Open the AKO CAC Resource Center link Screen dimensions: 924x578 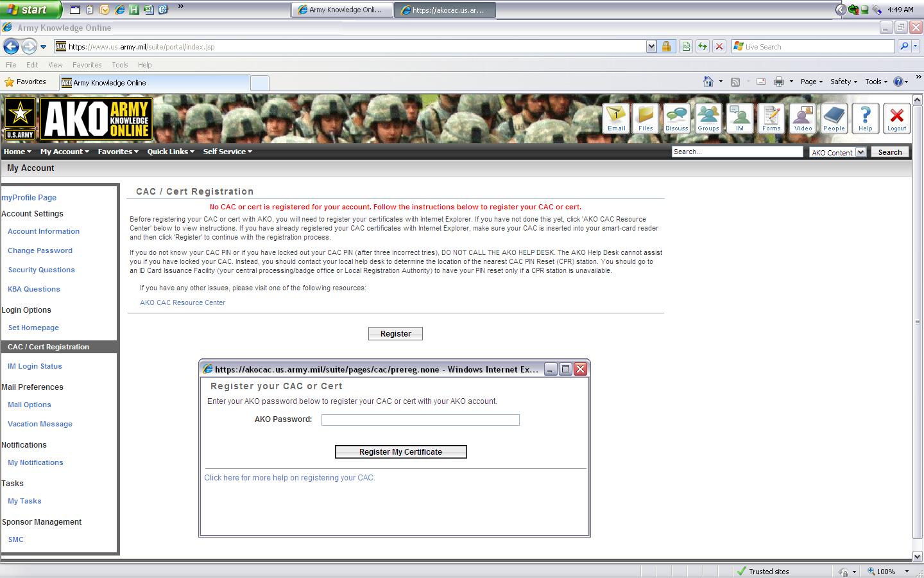click(x=182, y=302)
